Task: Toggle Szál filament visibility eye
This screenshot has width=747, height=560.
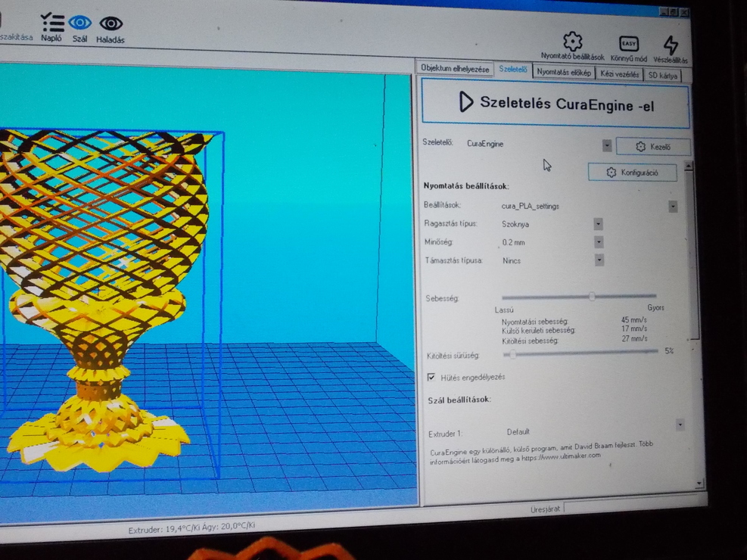Action: tap(79, 24)
